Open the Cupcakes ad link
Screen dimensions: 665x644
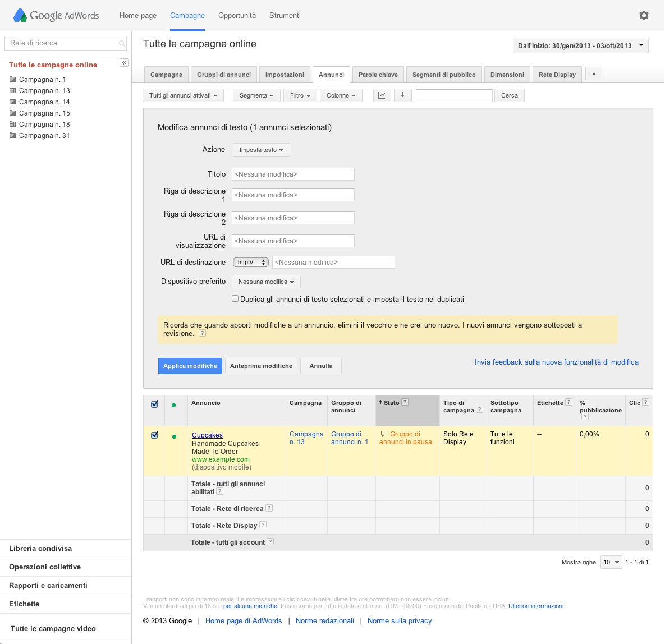click(x=207, y=435)
